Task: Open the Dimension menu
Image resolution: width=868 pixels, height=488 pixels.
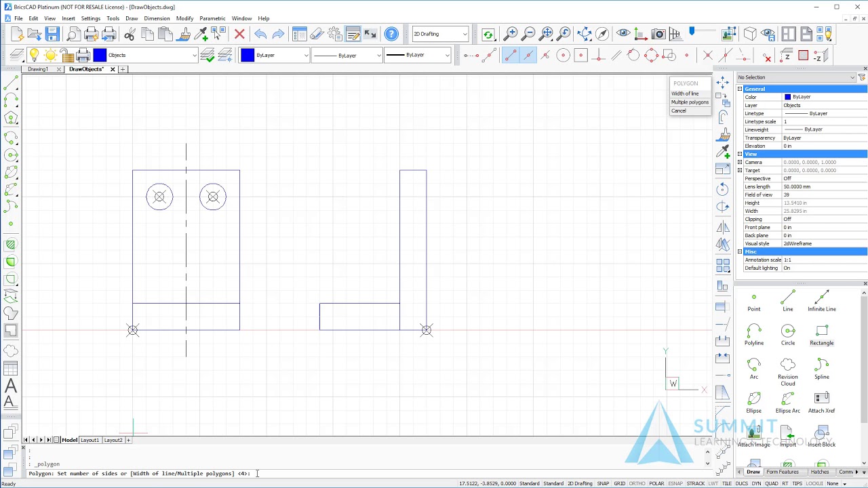Action: tap(157, 18)
